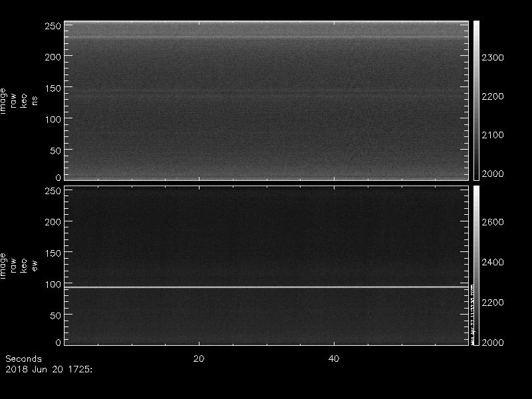532x399 pixels.
Task: Click the 40 seconds label on time axis
Action: tap(334, 358)
